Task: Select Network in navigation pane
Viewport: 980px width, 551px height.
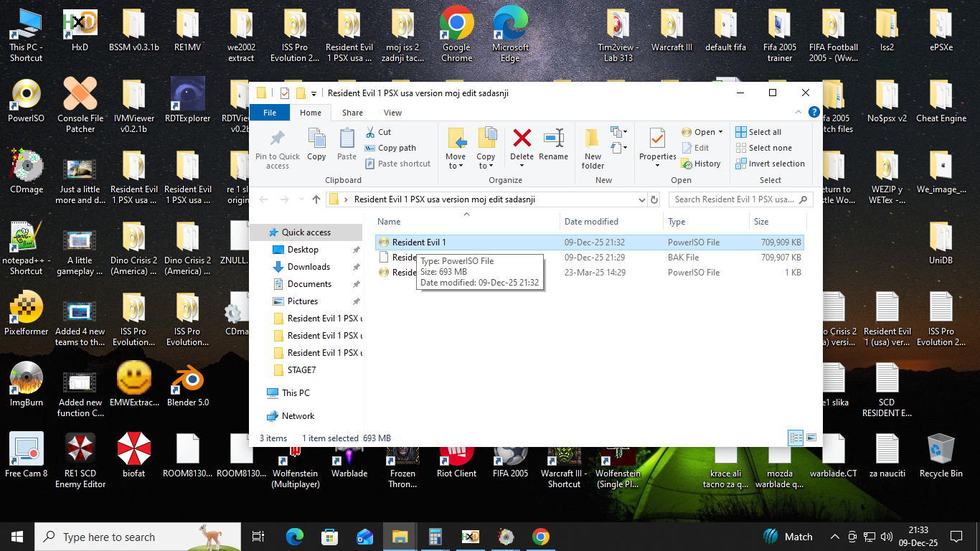Action: 298,416
